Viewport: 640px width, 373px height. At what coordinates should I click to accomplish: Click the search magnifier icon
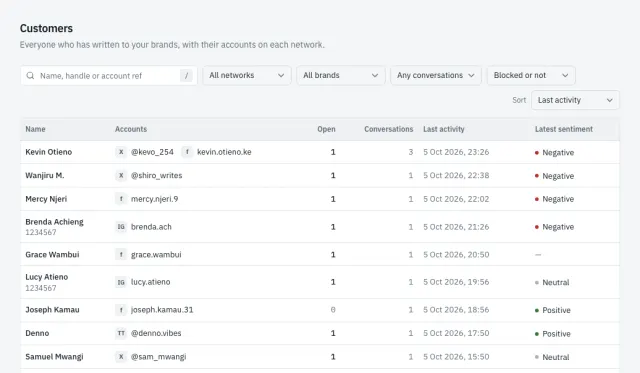click(x=30, y=75)
